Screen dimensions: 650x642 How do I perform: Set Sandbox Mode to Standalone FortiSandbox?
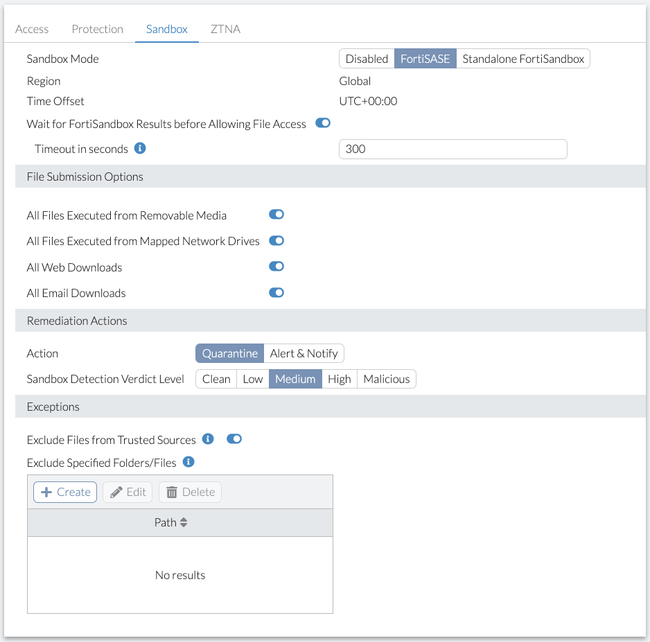tap(523, 59)
